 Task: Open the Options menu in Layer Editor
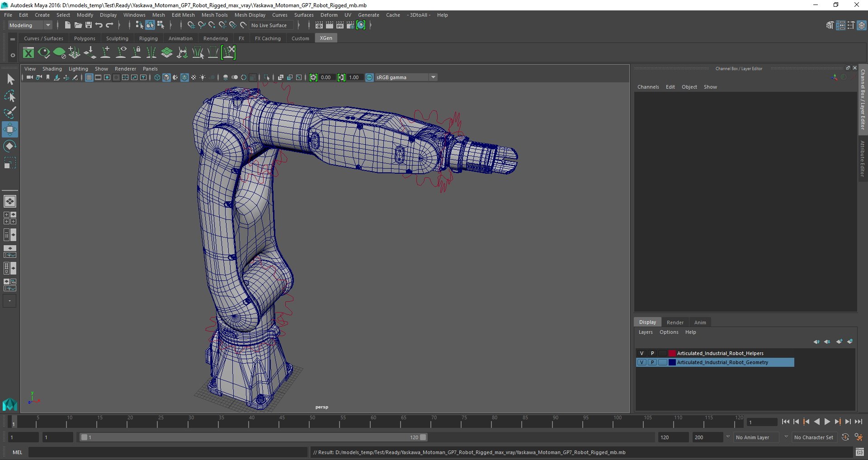[x=669, y=332]
